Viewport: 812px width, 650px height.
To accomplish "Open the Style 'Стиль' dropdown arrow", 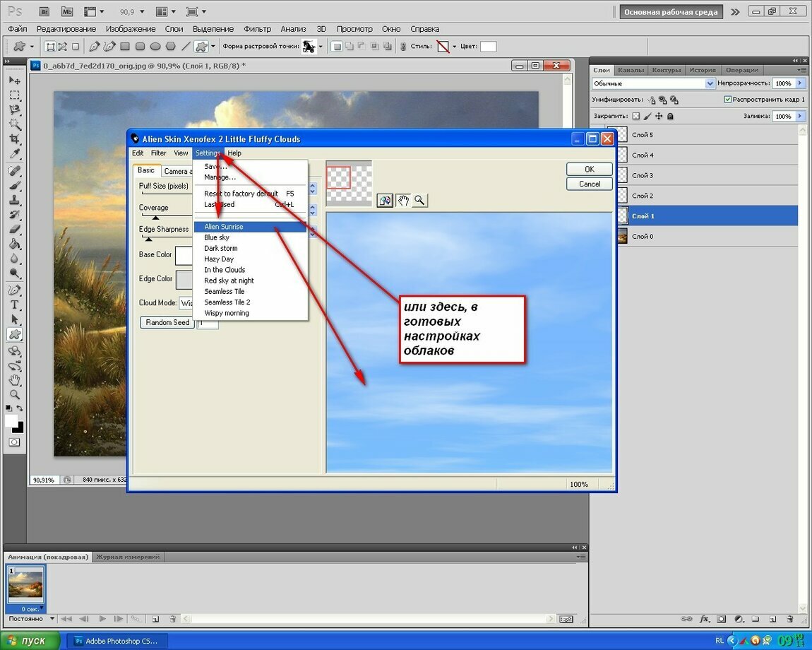I will [454, 47].
